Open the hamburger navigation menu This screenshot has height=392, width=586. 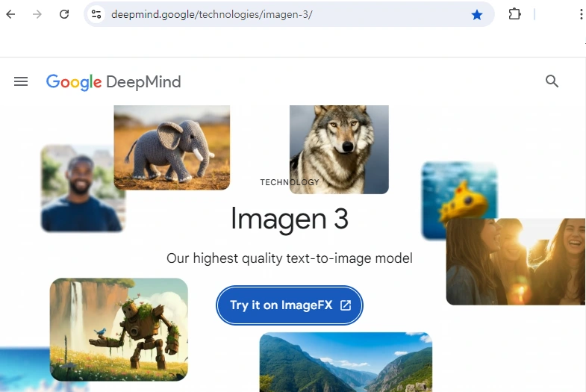coord(21,81)
